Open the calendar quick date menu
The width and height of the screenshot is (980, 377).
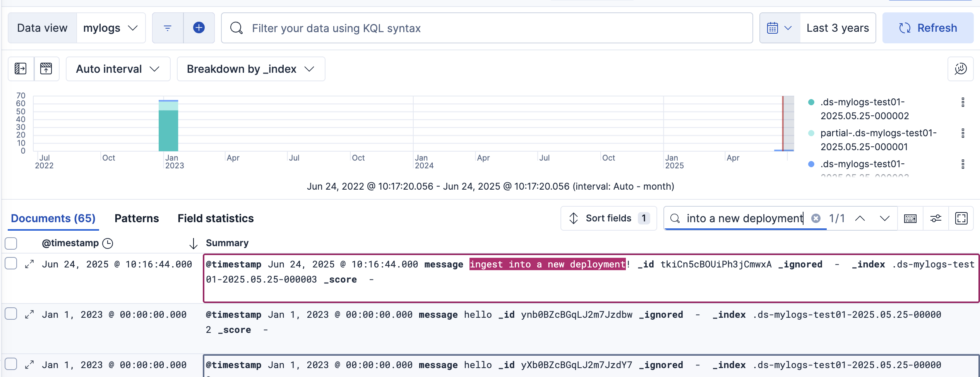point(780,28)
